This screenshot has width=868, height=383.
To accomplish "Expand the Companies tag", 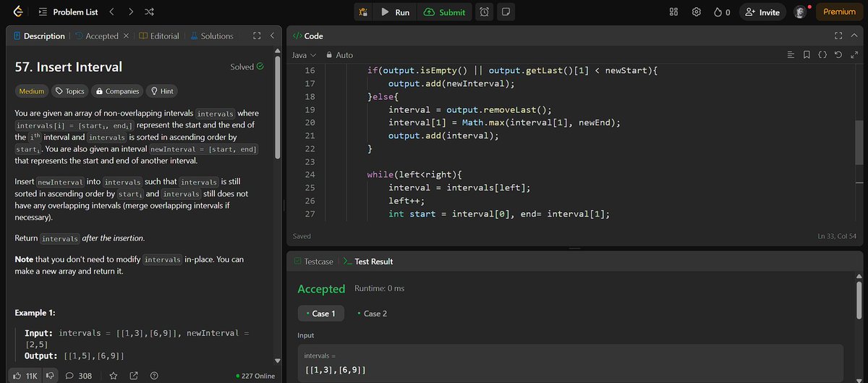I will (117, 91).
